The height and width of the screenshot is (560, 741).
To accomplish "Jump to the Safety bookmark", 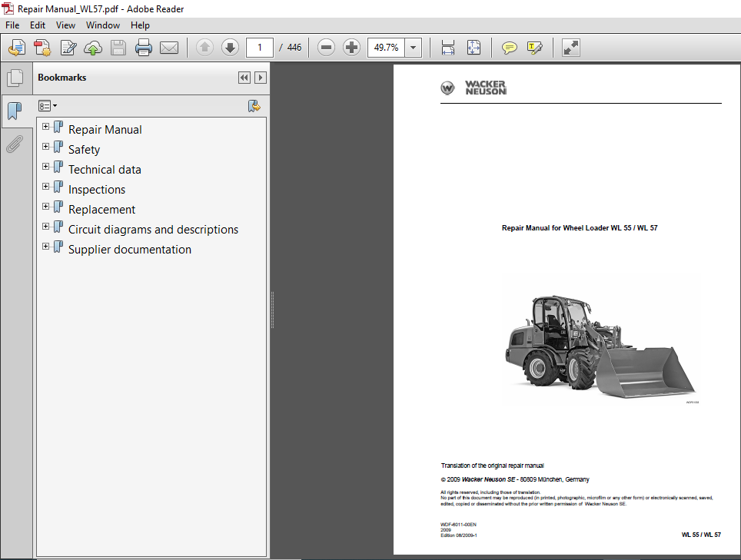I will (x=84, y=150).
